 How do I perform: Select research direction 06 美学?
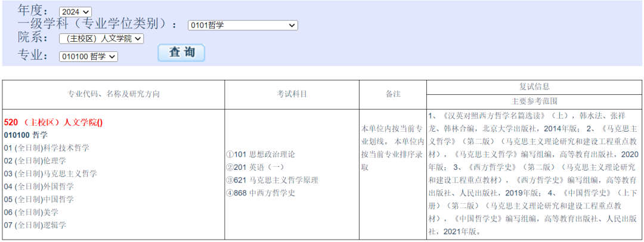(32, 212)
